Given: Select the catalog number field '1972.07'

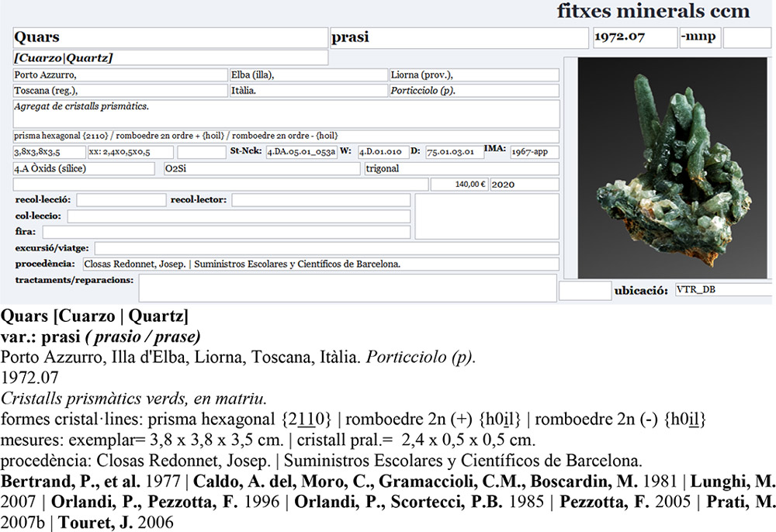Looking at the screenshot, I should pos(635,37).
